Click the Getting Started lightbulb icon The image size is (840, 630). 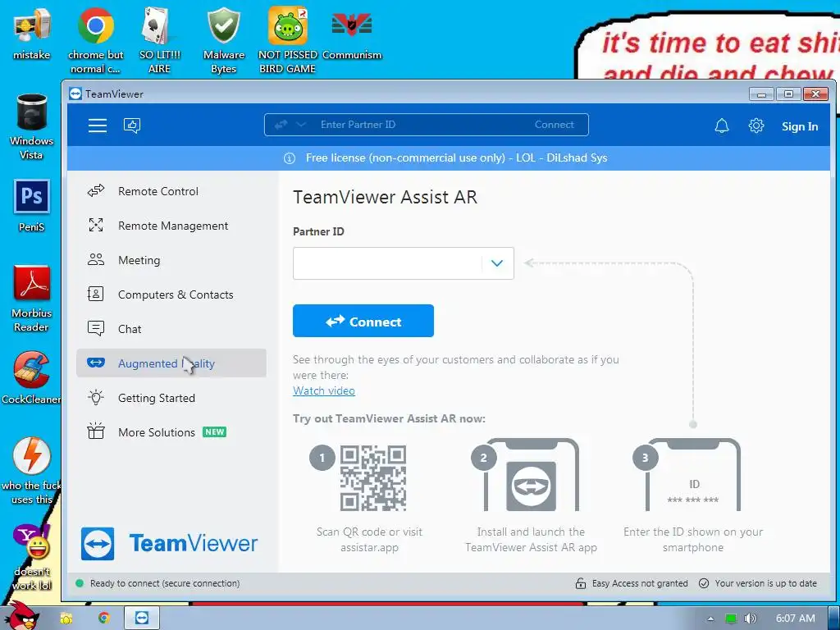[96, 398]
